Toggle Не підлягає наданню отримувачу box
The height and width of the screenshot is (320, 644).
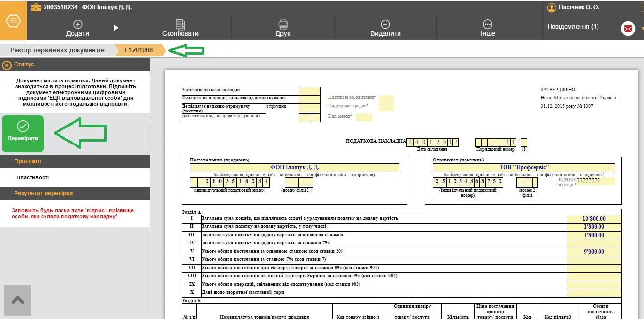point(309,108)
